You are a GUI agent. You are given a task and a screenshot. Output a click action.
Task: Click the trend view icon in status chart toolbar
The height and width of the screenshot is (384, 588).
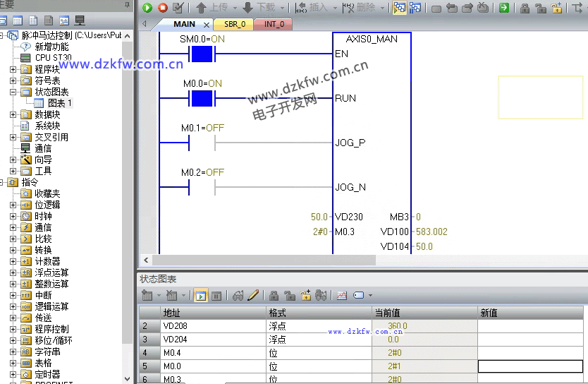point(342,296)
